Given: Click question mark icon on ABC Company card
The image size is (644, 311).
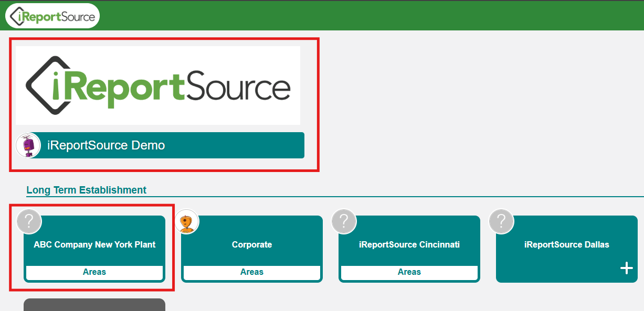Looking at the screenshot, I should [29, 221].
